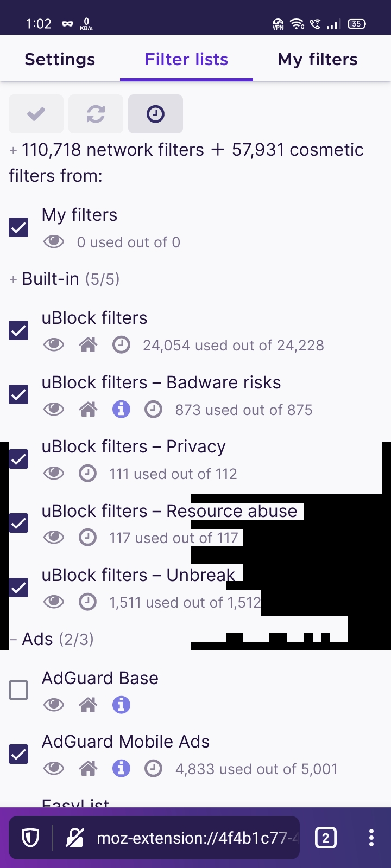The width and height of the screenshot is (391, 868).
Task: Switch to the Settings tab
Action: click(x=60, y=59)
